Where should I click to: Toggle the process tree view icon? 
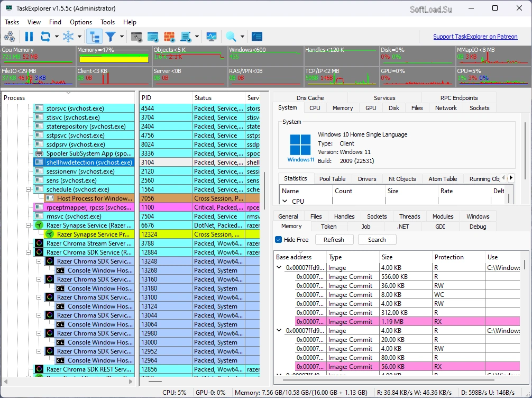94,37
